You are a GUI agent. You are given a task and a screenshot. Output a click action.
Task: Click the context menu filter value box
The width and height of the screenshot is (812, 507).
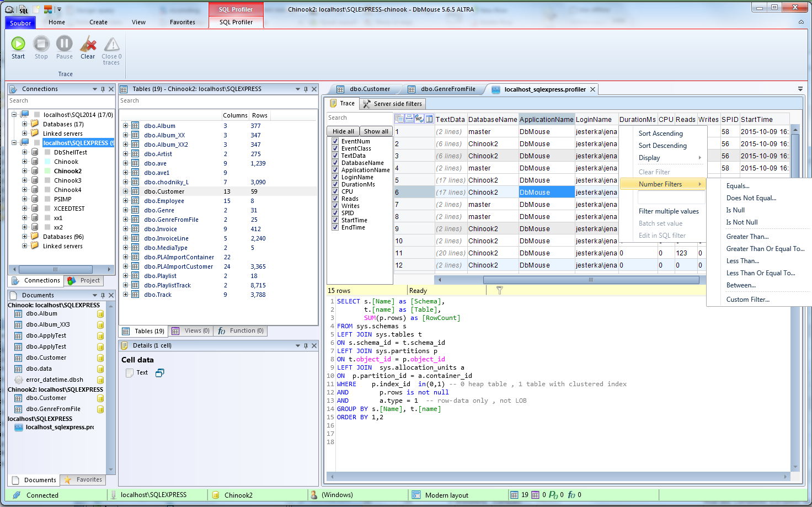(x=671, y=198)
